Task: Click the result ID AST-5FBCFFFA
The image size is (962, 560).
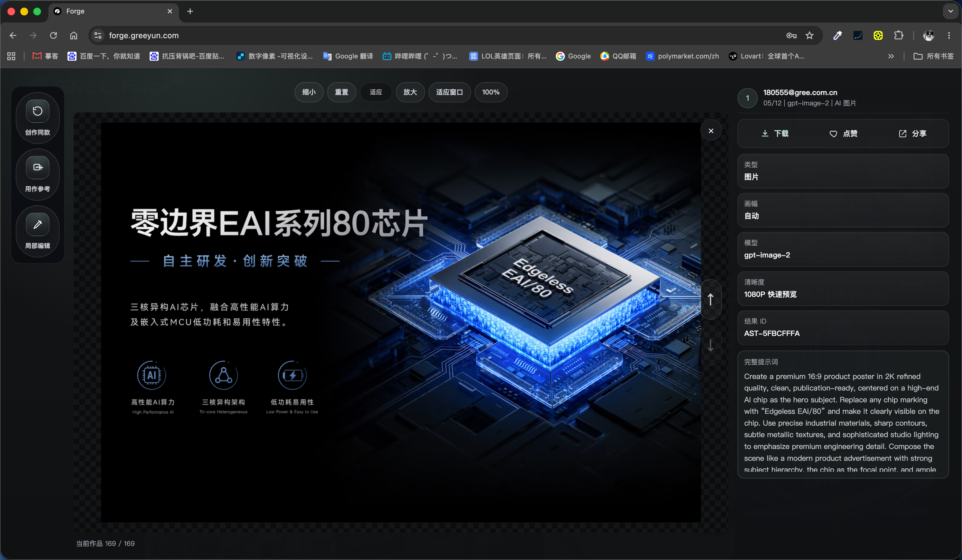Action: pos(772,333)
